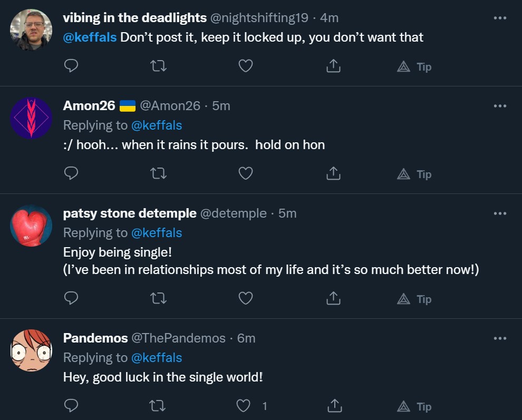Like patsy stone detemple's tweet
Image resolution: width=522 pixels, height=420 pixels.
coord(246,299)
